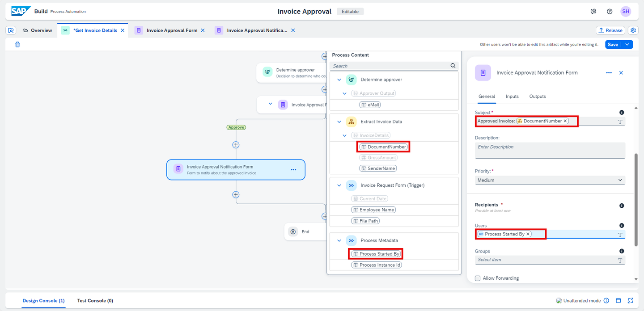Collapse Invoice Request Form (Trigger) section
Viewport: 644px width, 311px height.
pos(339,185)
